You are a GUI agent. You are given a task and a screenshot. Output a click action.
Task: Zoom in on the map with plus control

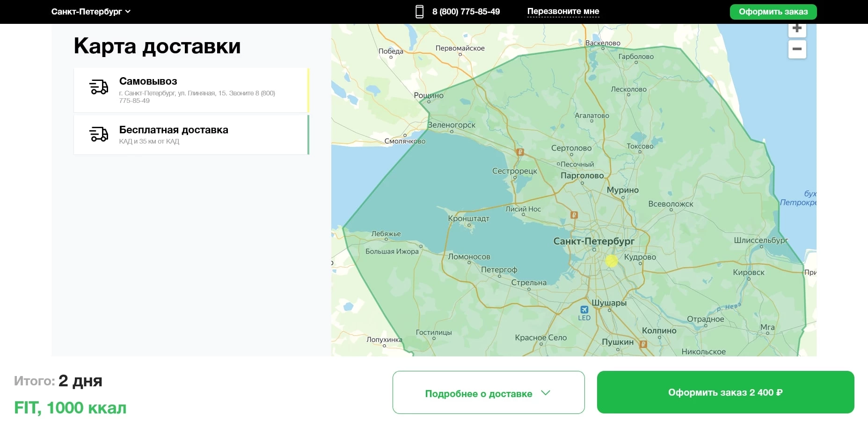[797, 28]
